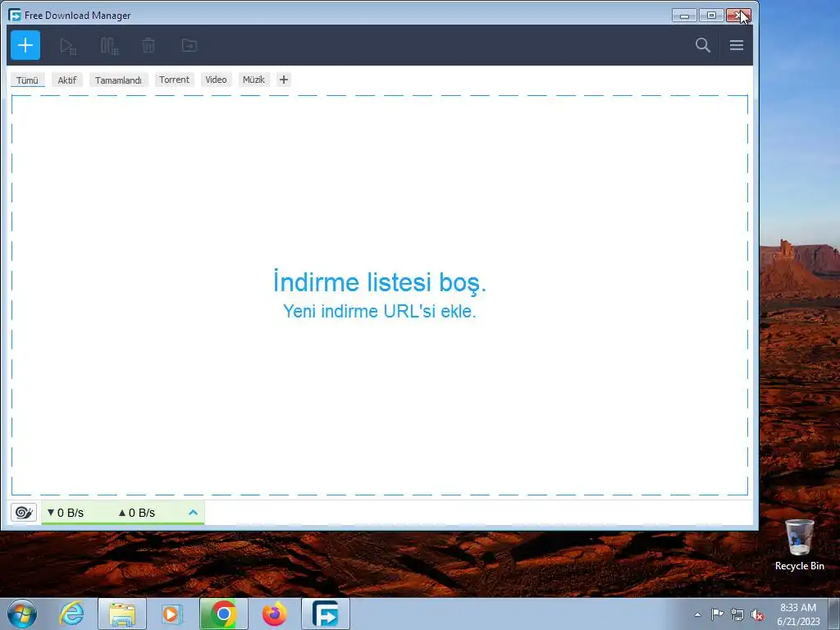Add a new download with plus button

(25, 45)
